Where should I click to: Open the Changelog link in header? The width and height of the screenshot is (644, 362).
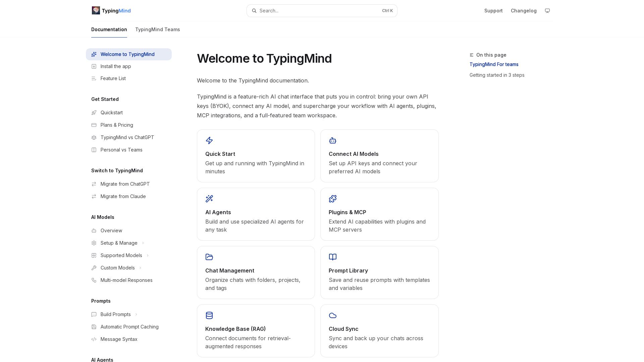click(524, 11)
